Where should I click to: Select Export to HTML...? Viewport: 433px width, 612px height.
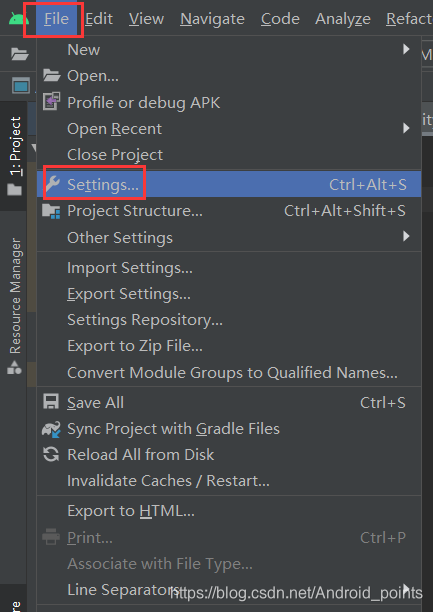(229, 511)
